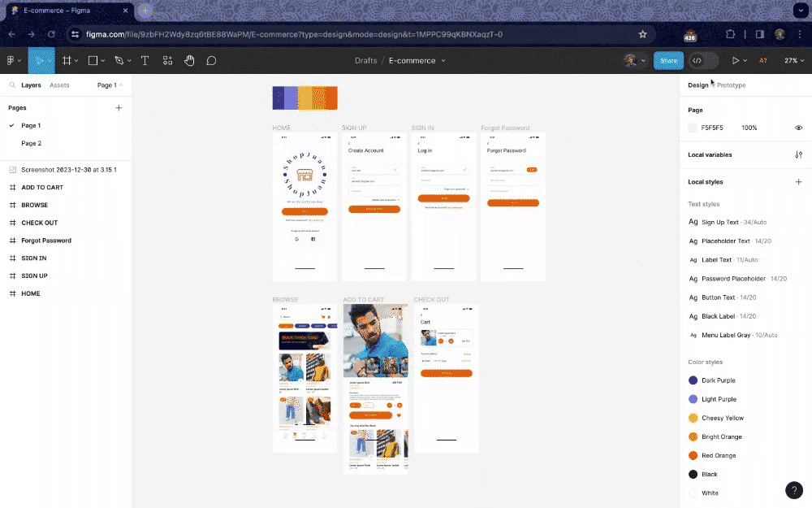This screenshot has height=508, width=812.
Task: Open Chrome three-dot menu
Action: pyautogui.click(x=800, y=34)
